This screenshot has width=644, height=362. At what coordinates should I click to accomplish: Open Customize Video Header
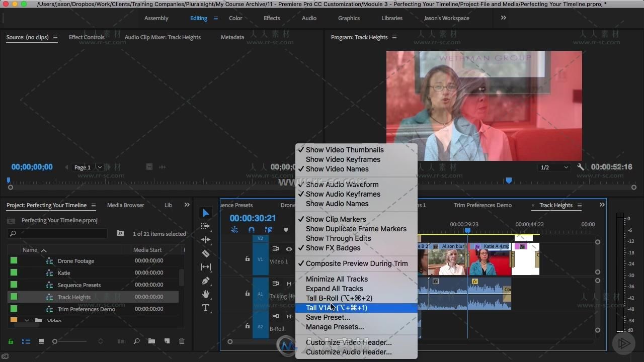coord(356,342)
